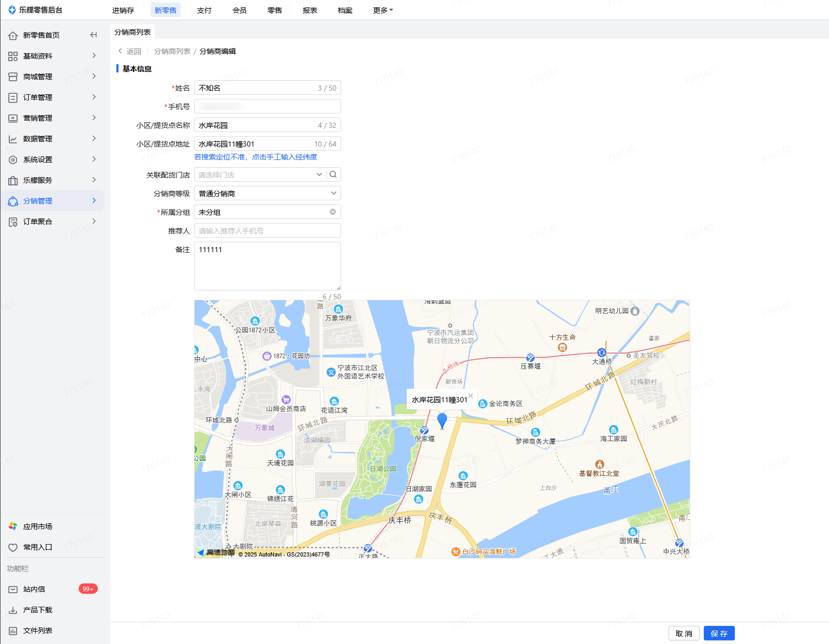829x644 pixels.
Task: Open the 档案 top menu
Action: pyautogui.click(x=345, y=10)
